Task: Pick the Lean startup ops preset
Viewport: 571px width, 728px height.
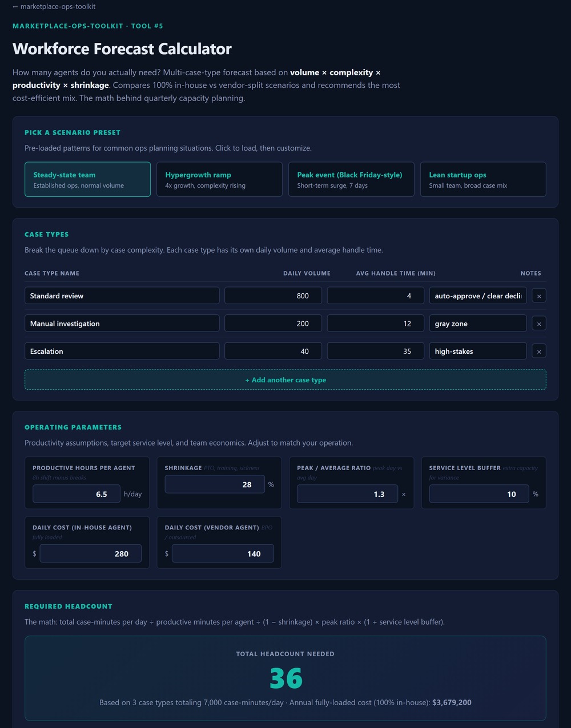Action: tap(483, 180)
